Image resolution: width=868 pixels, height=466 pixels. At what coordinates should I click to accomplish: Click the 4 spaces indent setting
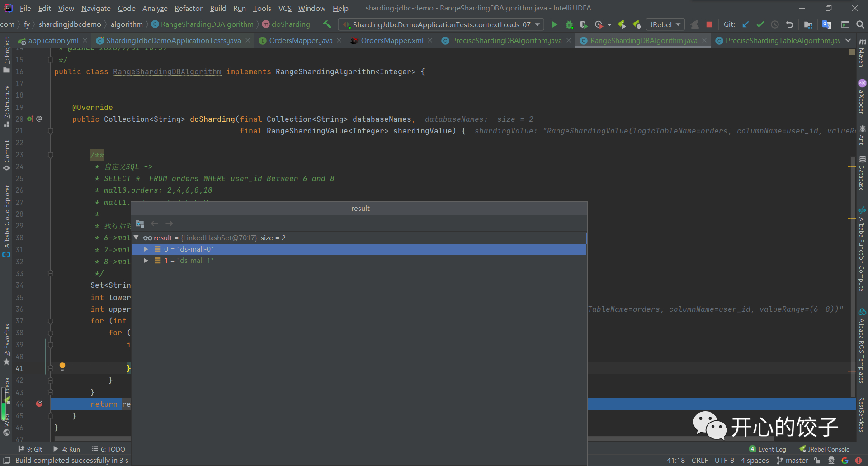[x=755, y=461]
